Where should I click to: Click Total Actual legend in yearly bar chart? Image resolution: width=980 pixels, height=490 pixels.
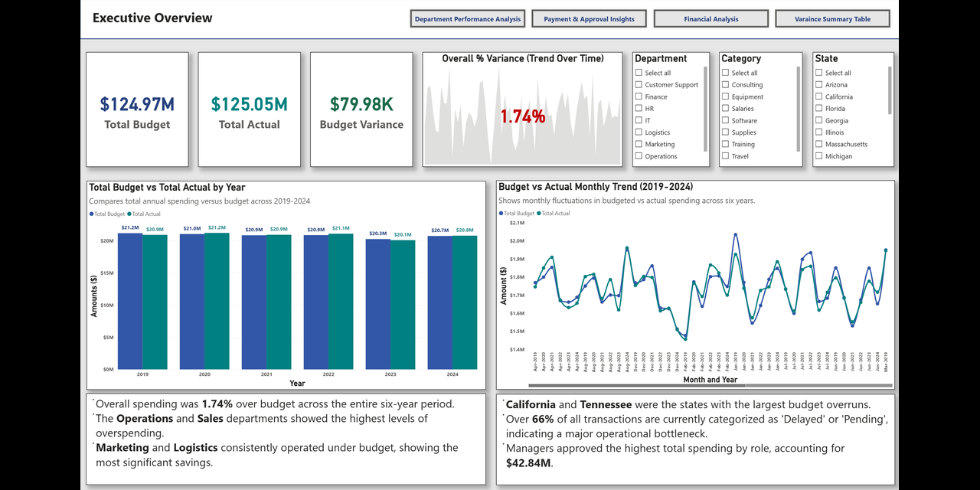click(x=145, y=214)
